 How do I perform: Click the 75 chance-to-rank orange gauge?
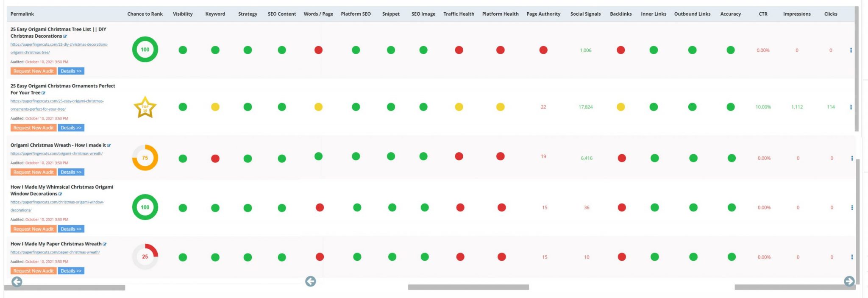pos(145,158)
